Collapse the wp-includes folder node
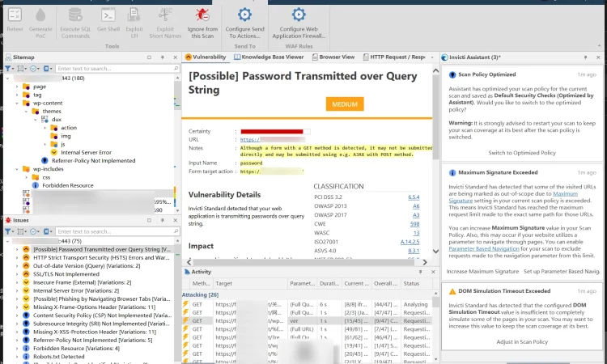Image resolution: width=607 pixels, height=364 pixels. 17,169
